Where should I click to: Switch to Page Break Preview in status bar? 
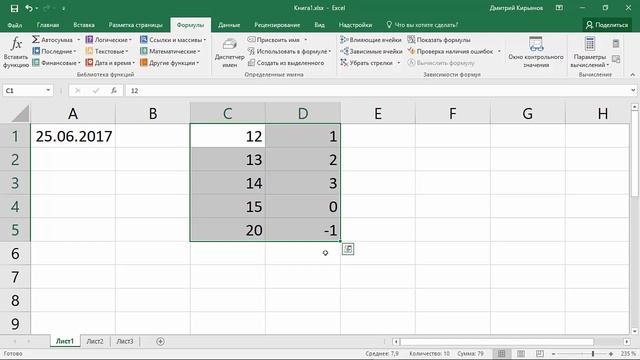click(540, 353)
